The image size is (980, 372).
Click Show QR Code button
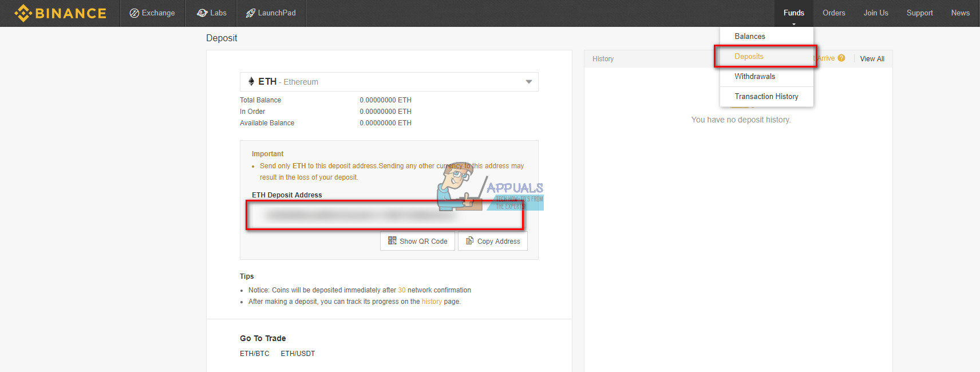tap(417, 241)
